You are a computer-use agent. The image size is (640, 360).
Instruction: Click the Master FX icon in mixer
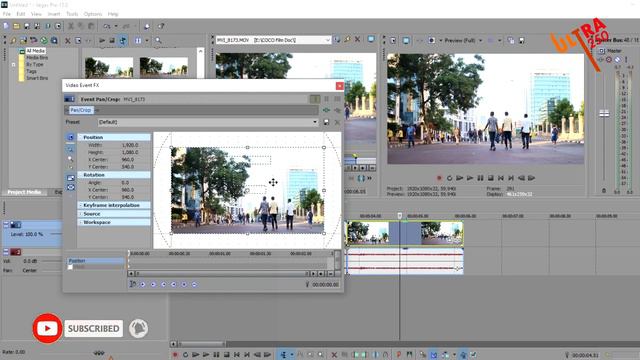601,60
